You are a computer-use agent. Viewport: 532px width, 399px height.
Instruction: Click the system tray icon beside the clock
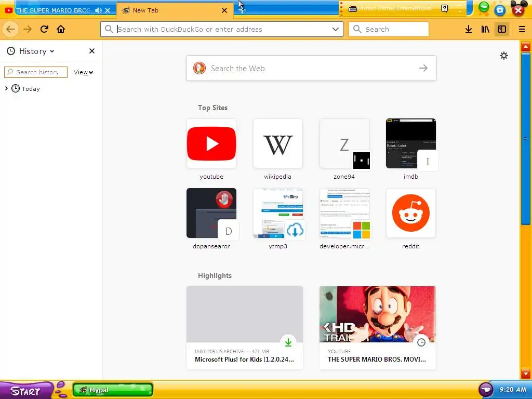click(x=486, y=389)
